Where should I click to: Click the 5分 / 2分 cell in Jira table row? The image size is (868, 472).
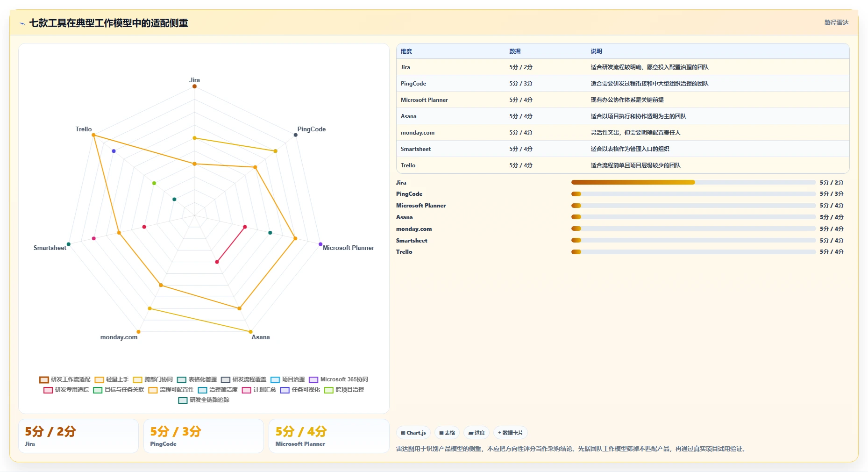coord(521,67)
